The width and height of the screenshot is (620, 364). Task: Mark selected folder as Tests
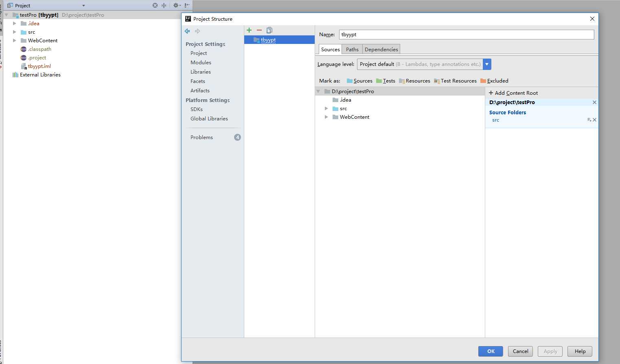pos(386,81)
